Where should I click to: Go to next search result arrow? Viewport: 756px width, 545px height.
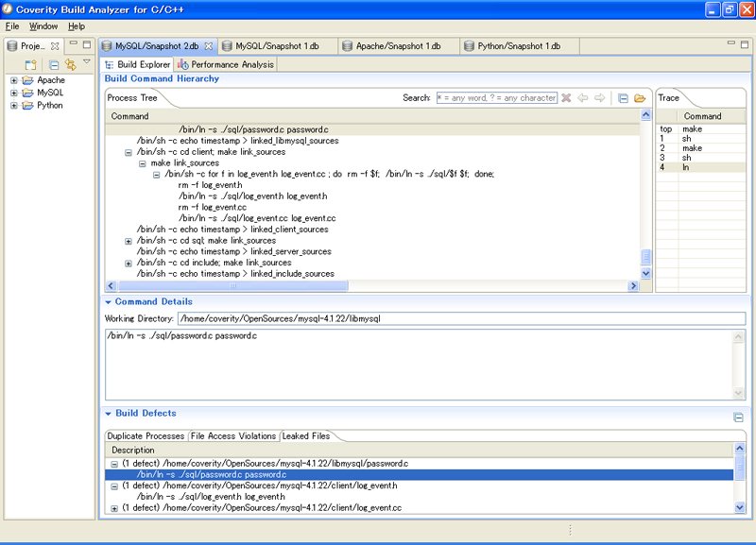tap(599, 98)
